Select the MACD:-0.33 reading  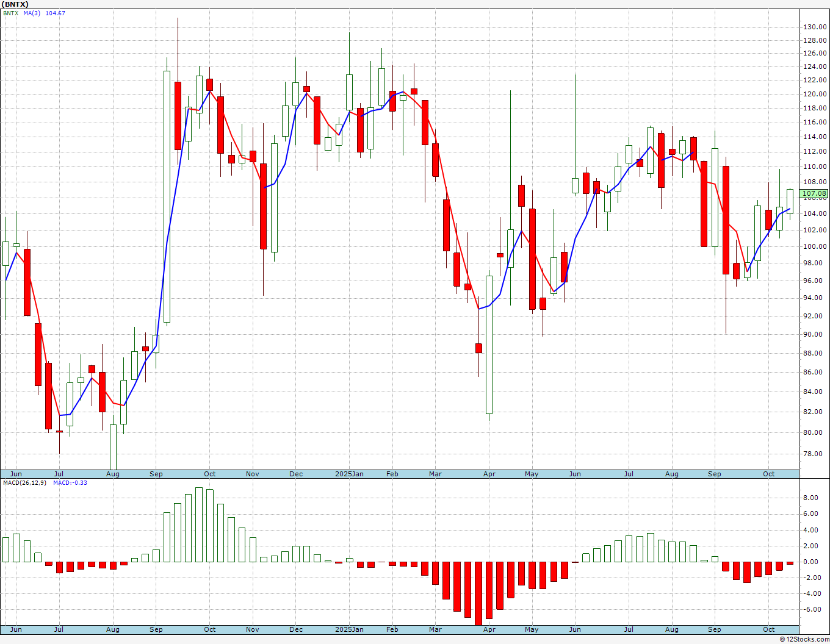[70, 482]
